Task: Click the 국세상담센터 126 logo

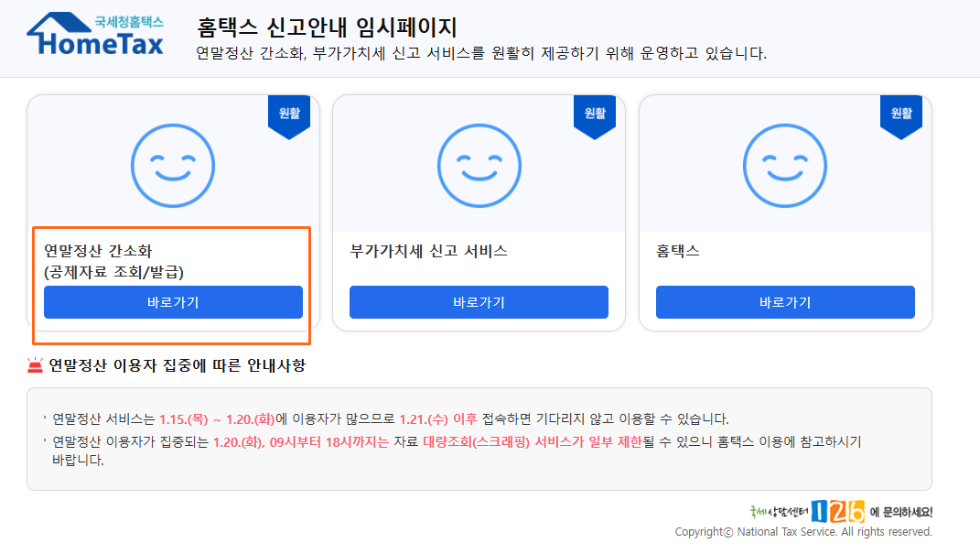Action: [x=807, y=512]
